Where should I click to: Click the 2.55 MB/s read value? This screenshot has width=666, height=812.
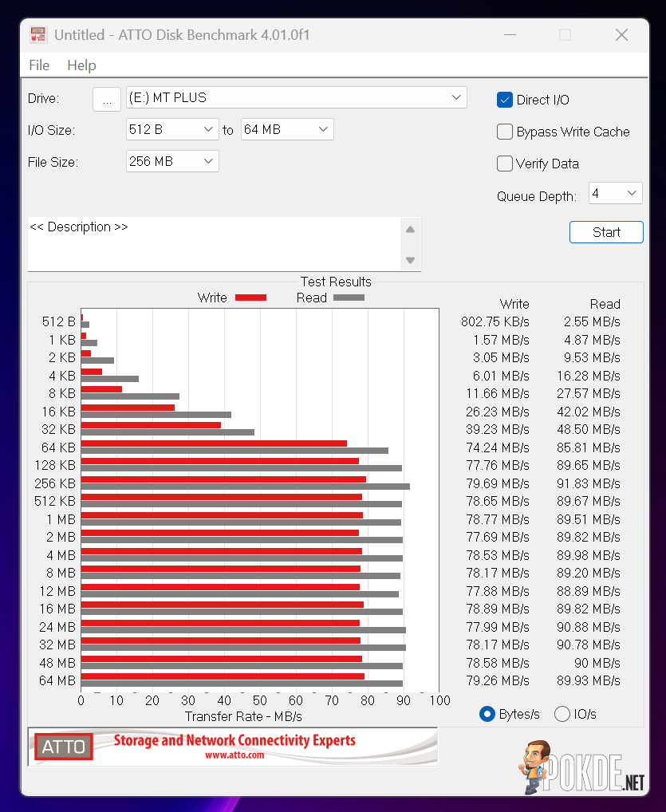(x=592, y=322)
